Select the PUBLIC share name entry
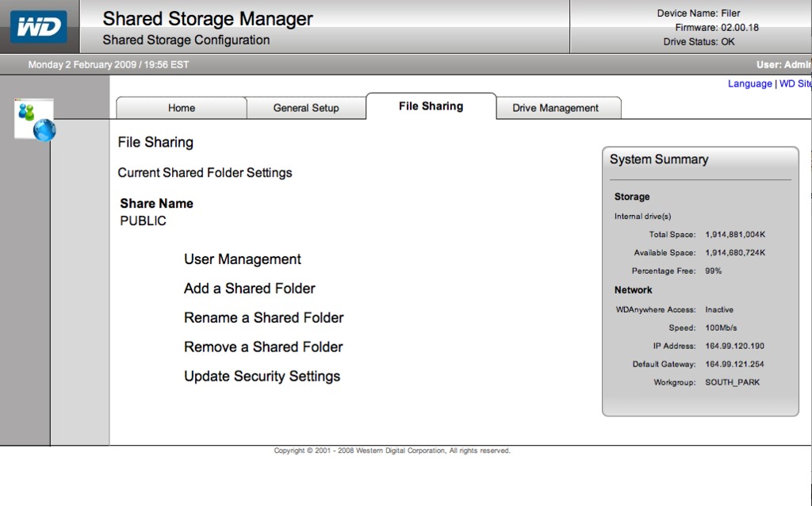The height and width of the screenshot is (506, 812). tap(144, 221)
